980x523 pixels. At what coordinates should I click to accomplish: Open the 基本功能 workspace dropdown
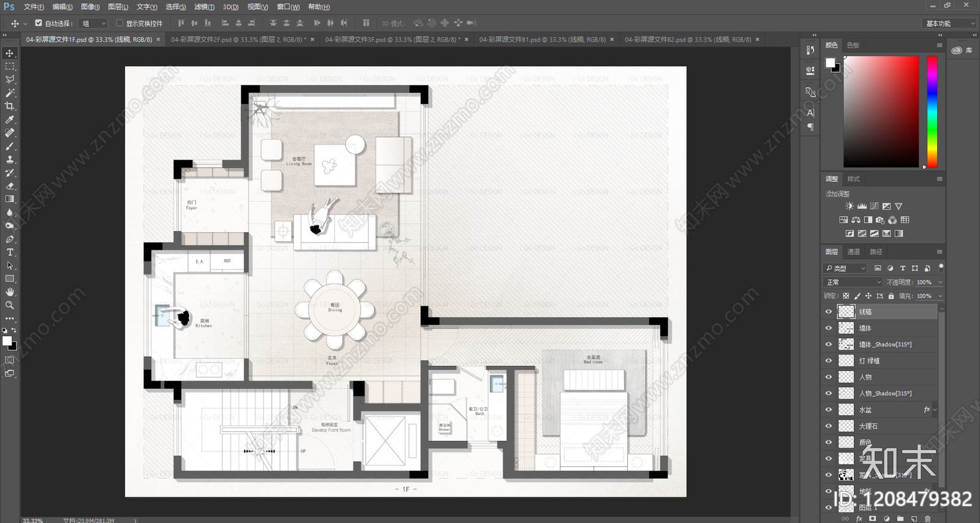coord(949,23)
